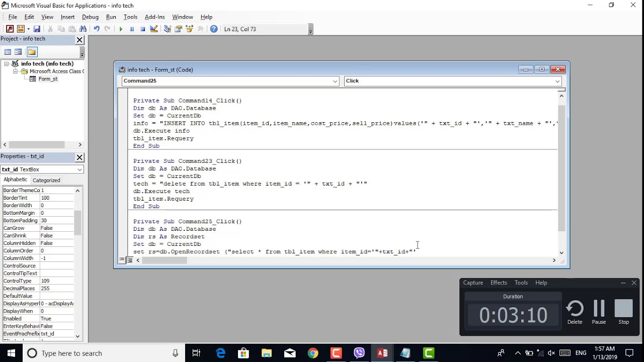Switch to the Alphabetic properties tab
The height and width of the screenshot is (362, 644).
coord(16,179)
